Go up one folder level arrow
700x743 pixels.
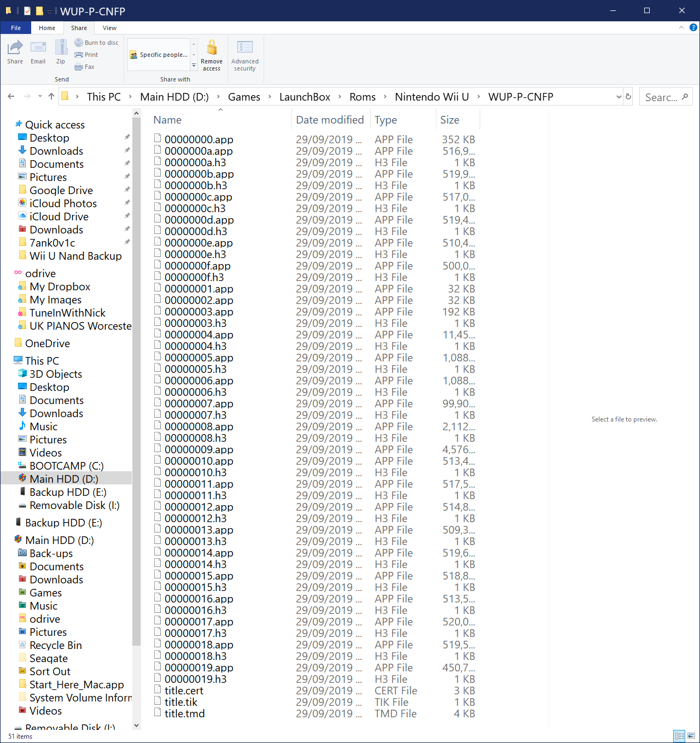click(51, 96)
